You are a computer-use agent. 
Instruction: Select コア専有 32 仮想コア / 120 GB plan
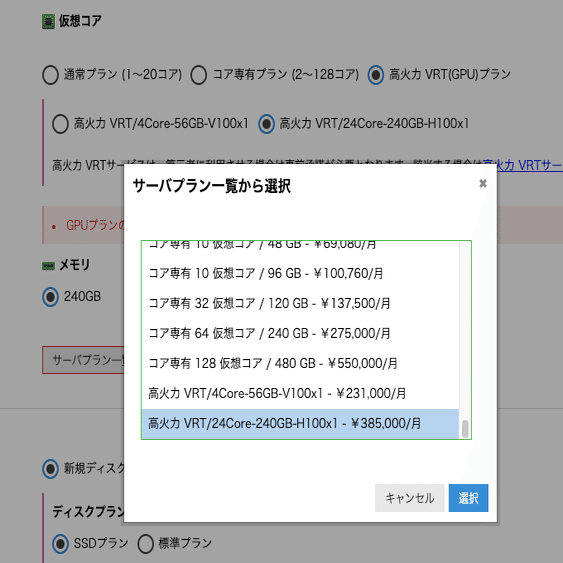tap(300, 303)
